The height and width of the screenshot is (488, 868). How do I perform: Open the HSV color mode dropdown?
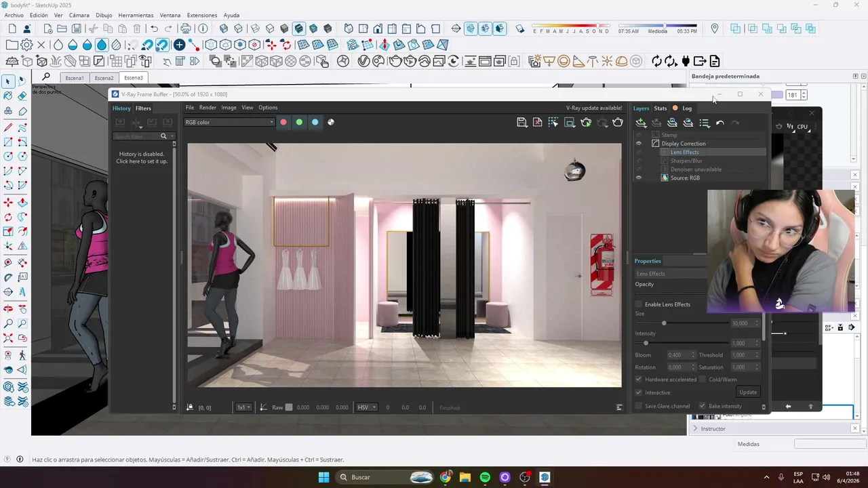(366, 407)
